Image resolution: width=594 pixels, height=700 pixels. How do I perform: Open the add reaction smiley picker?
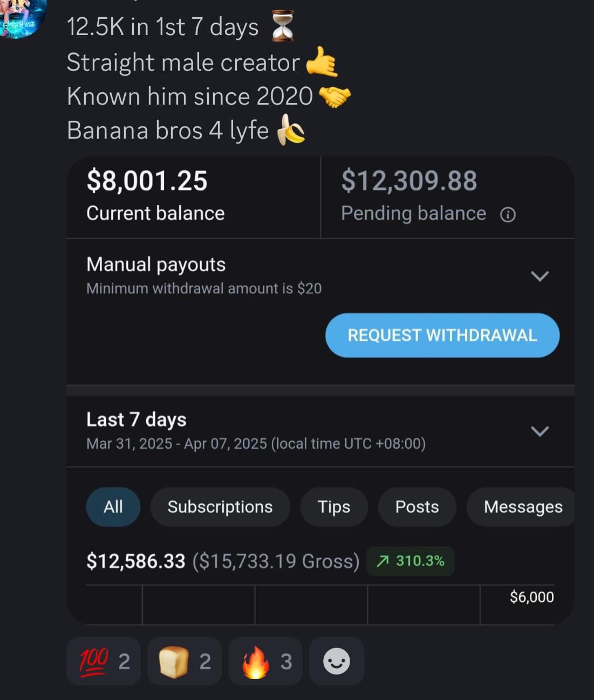[x=336, y=661]
